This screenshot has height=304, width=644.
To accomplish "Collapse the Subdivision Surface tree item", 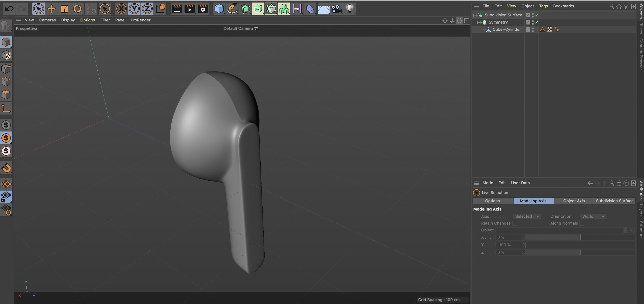I will click(x=475, y=15).
